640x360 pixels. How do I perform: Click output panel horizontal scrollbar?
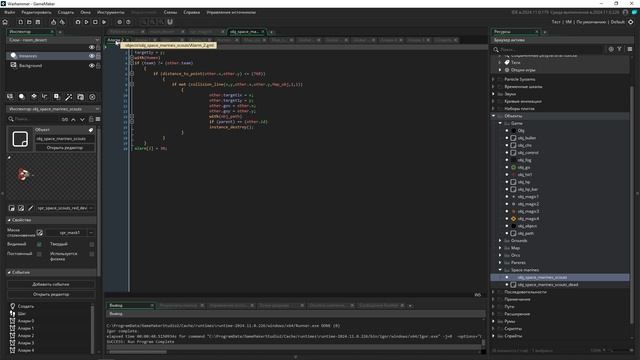point(138,352)
